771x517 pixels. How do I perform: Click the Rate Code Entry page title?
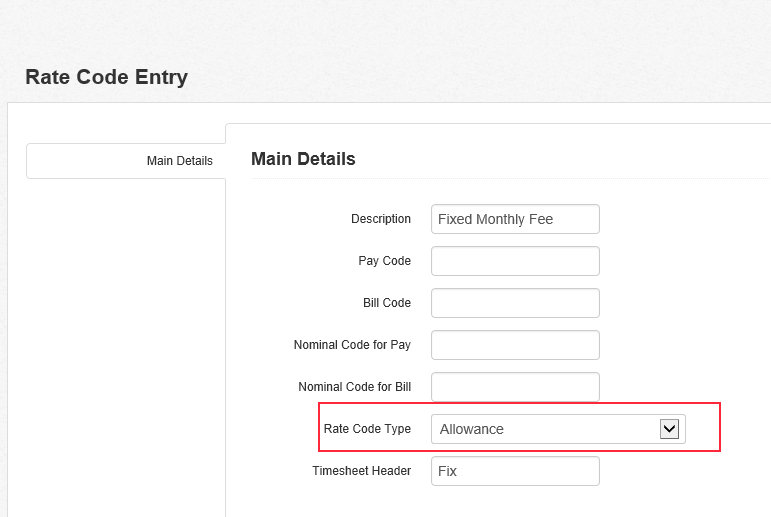point(107,77)
